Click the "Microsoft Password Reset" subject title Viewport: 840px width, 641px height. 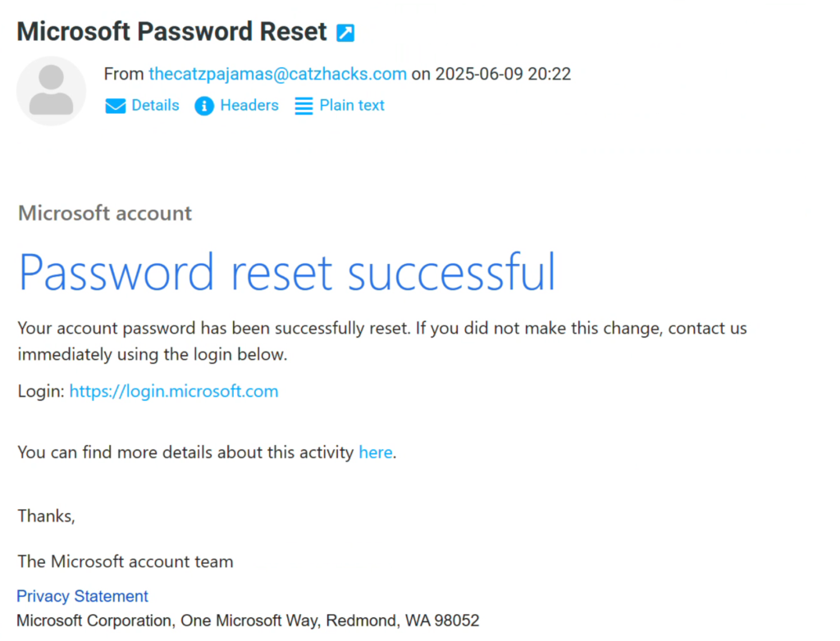172,32
